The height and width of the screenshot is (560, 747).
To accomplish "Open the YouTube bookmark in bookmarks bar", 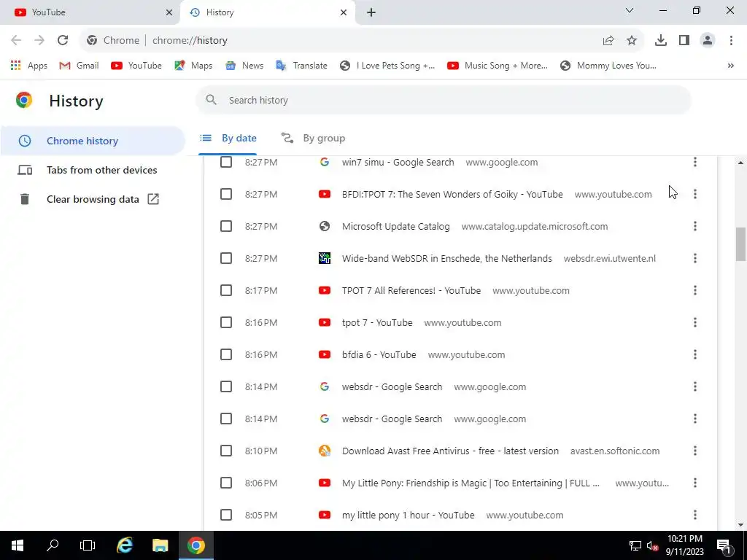I will 136,66.
